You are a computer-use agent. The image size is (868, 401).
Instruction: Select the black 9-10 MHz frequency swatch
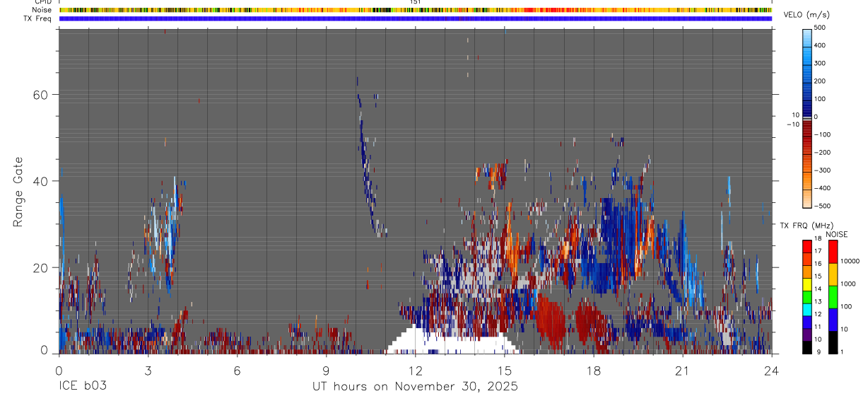807,347
